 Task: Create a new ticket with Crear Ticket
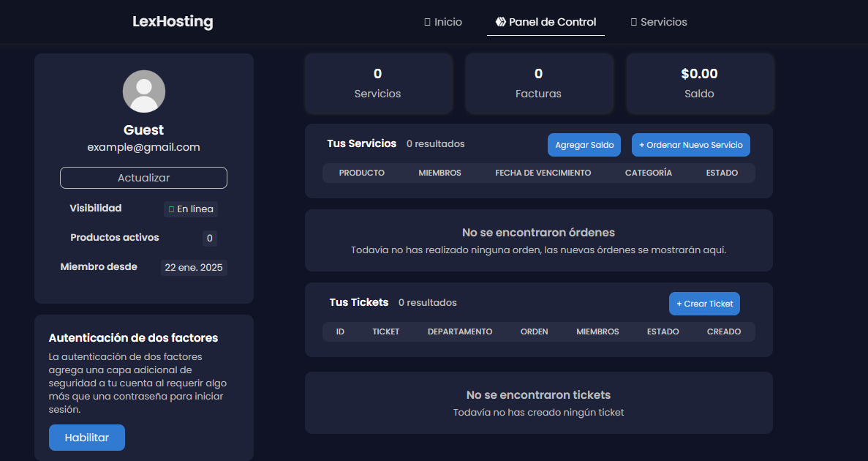(x=704, y=304)
